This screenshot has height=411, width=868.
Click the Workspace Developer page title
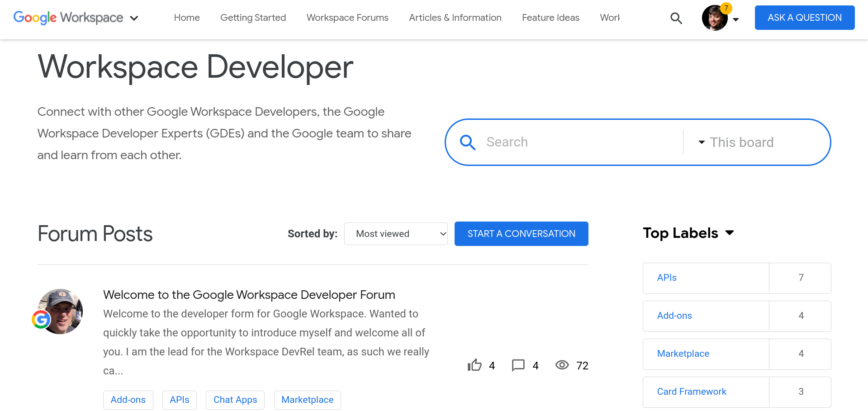point(195,67)
